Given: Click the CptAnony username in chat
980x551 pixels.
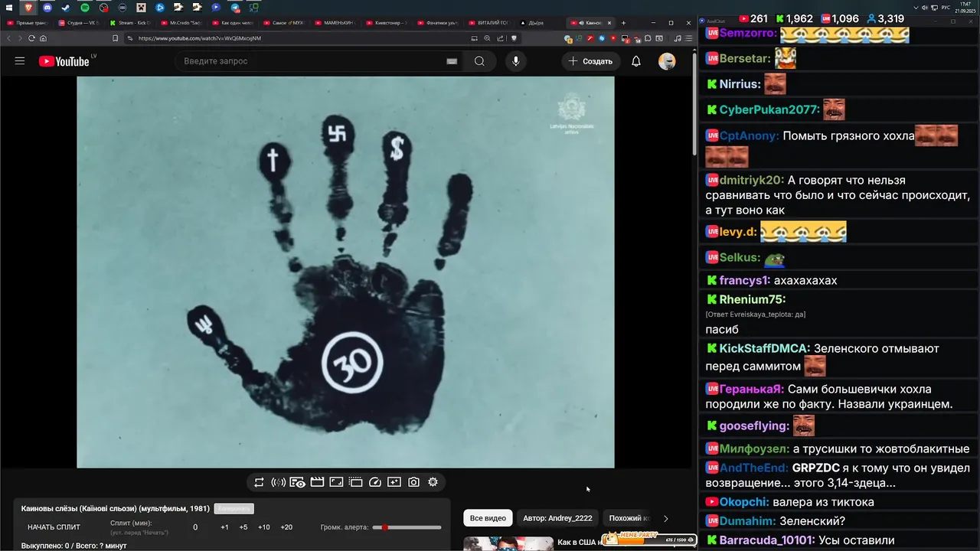Looking at the screenshot, I should click(x=749, y=135).
